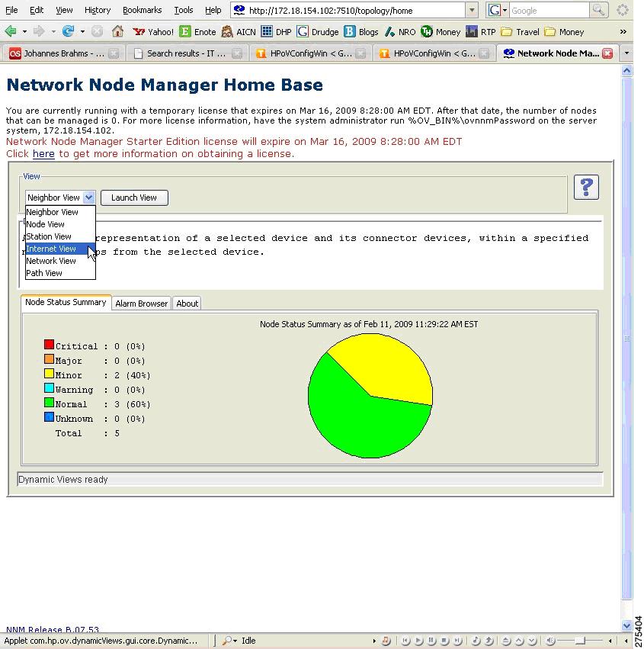The width and height of the screenshot is (644, 649).
Task: Open the Travel bookmarks folder
Action: (520, 32)
